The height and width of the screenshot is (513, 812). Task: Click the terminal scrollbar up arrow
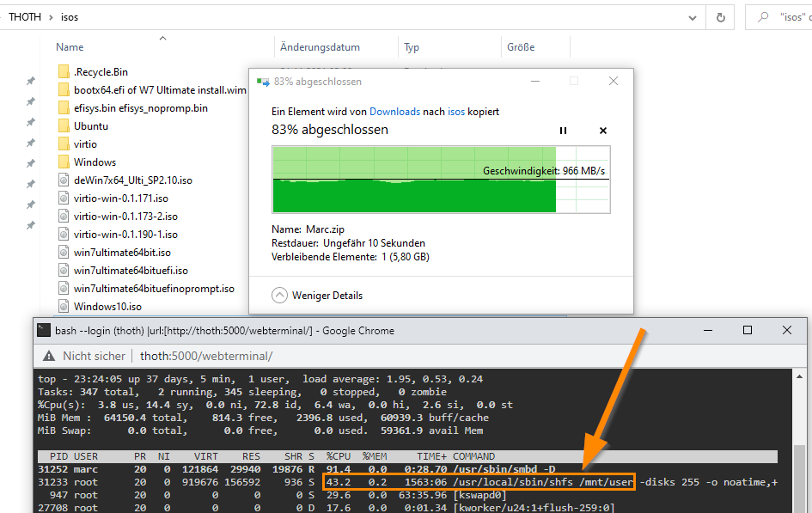(800, 376)
